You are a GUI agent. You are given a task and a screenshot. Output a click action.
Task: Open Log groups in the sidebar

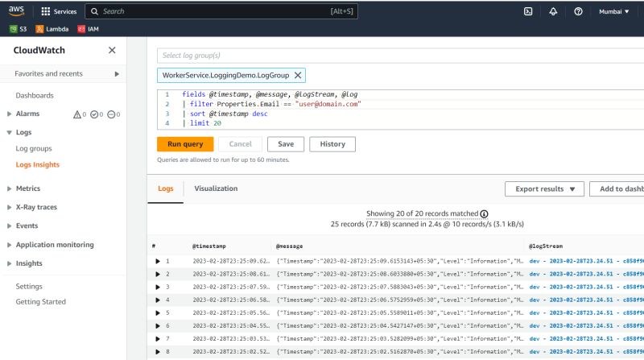pos(34,148)
